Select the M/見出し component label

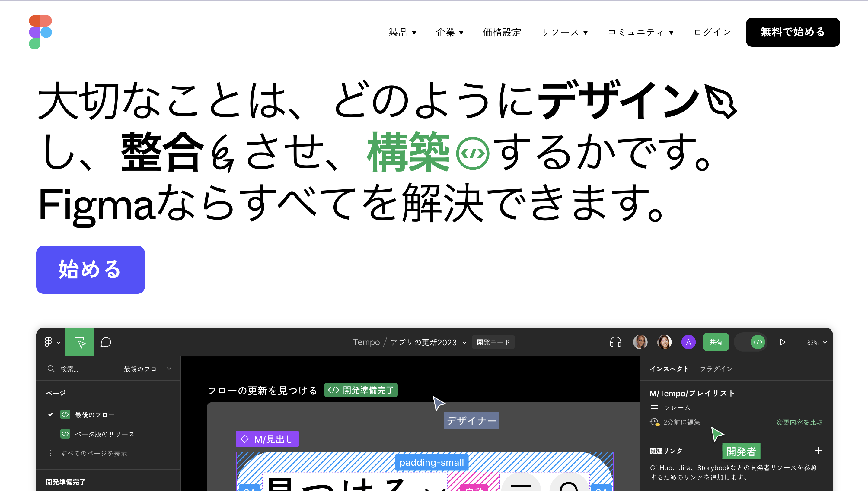tap(267, 439)
